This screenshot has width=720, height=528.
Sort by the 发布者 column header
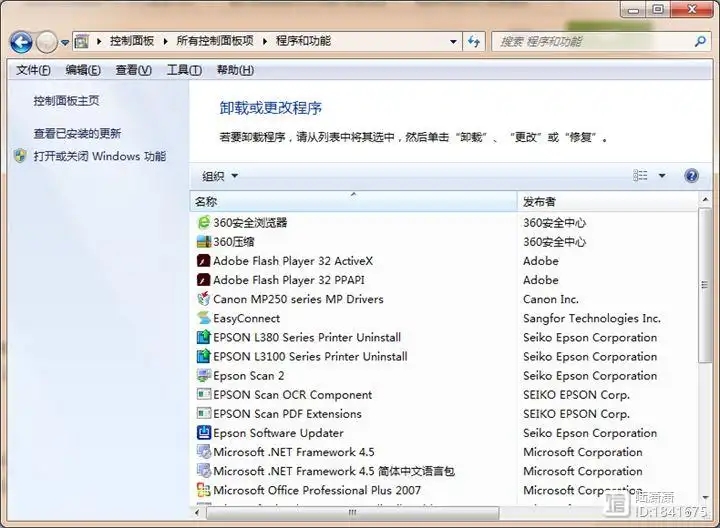point(608,202)
